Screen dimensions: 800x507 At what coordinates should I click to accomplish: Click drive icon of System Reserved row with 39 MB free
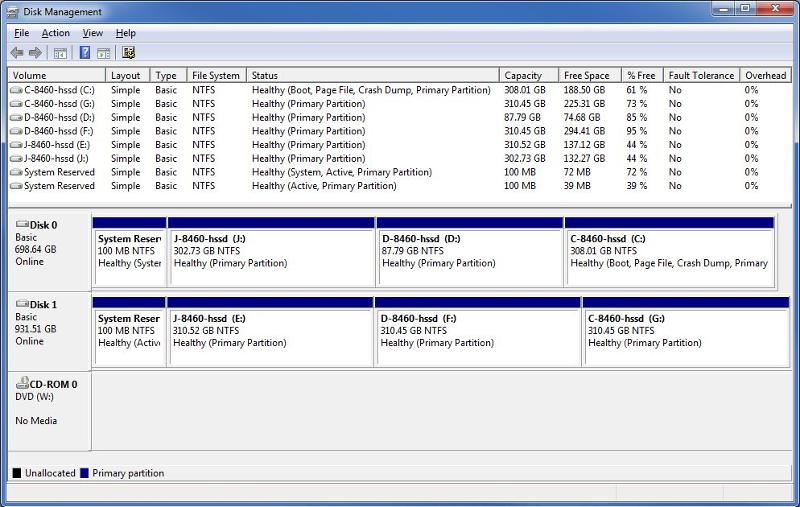pyautogui.click(x=16, y=186)
